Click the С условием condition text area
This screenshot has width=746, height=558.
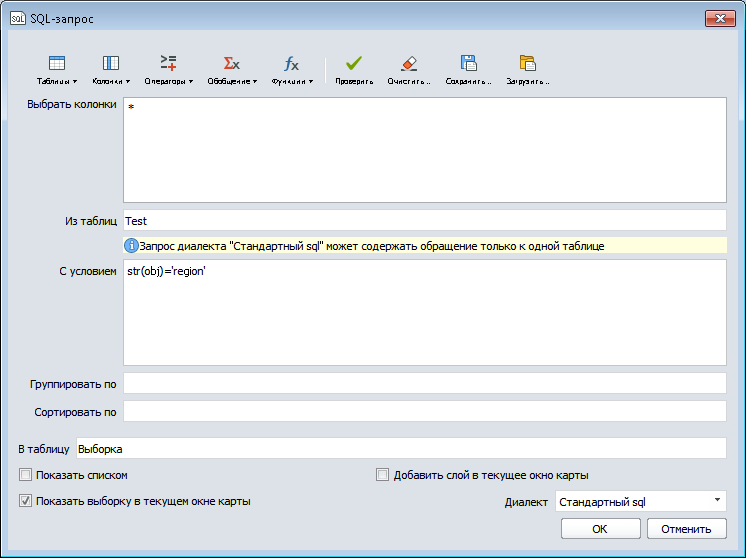(x=424, y=312)
